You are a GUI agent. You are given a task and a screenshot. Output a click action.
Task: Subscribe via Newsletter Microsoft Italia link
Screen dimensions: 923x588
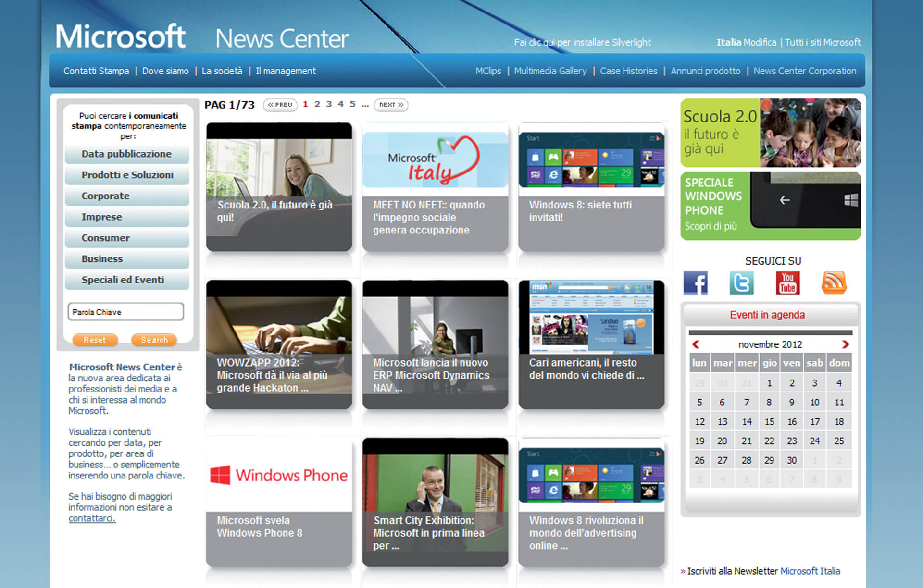[x=810, y=571]
